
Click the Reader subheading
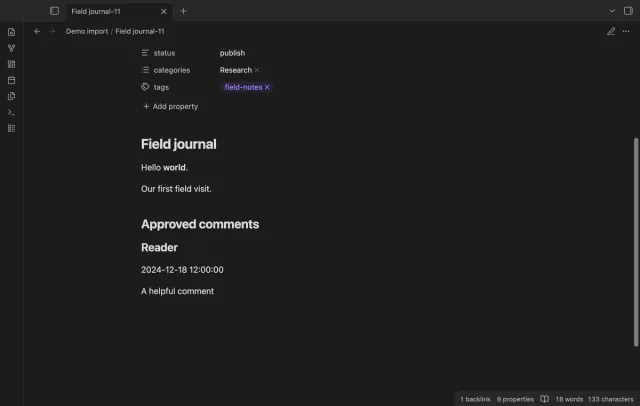click(x=159, y=247)
